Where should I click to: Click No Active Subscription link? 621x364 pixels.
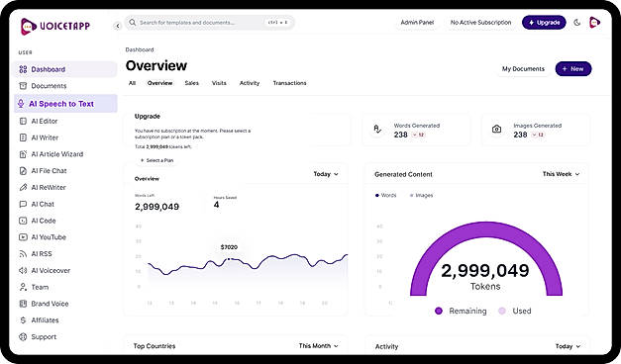[480, 23]
